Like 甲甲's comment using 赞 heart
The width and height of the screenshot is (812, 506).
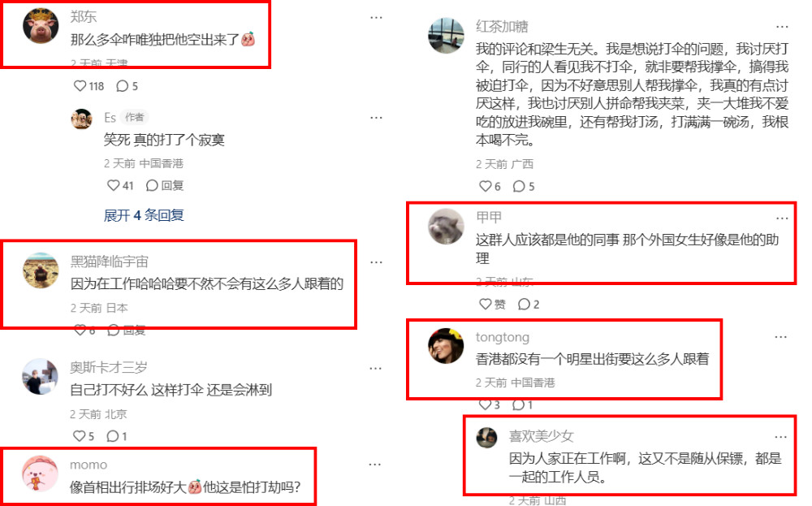point(492,304)
